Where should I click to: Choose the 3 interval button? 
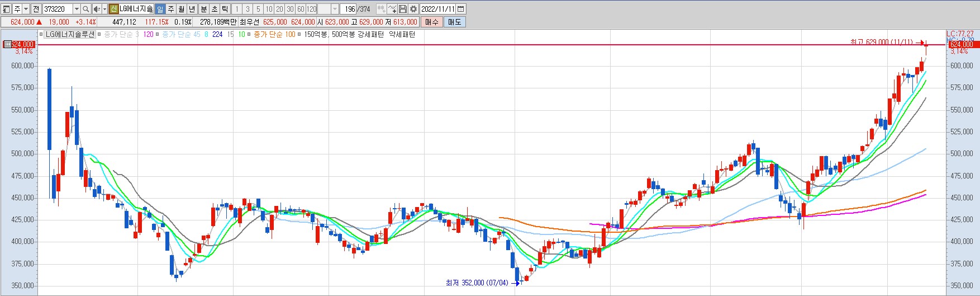(x=248, y=9)
